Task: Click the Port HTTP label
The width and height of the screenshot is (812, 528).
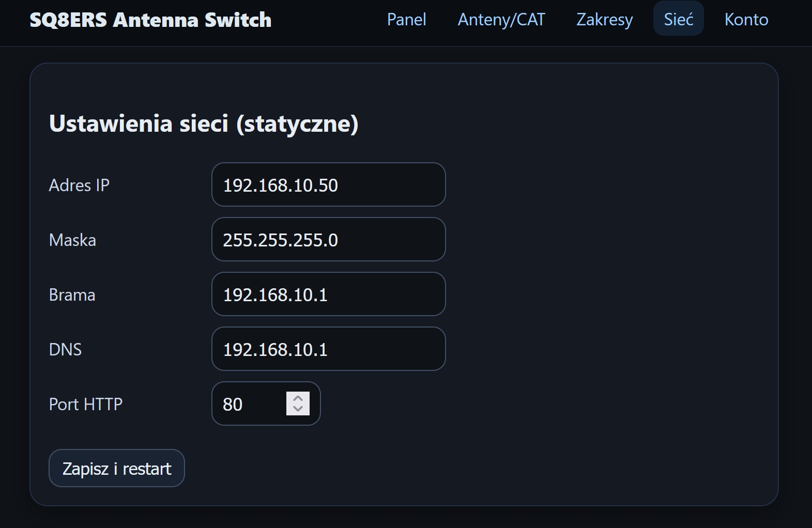Action: coord(85,404)
